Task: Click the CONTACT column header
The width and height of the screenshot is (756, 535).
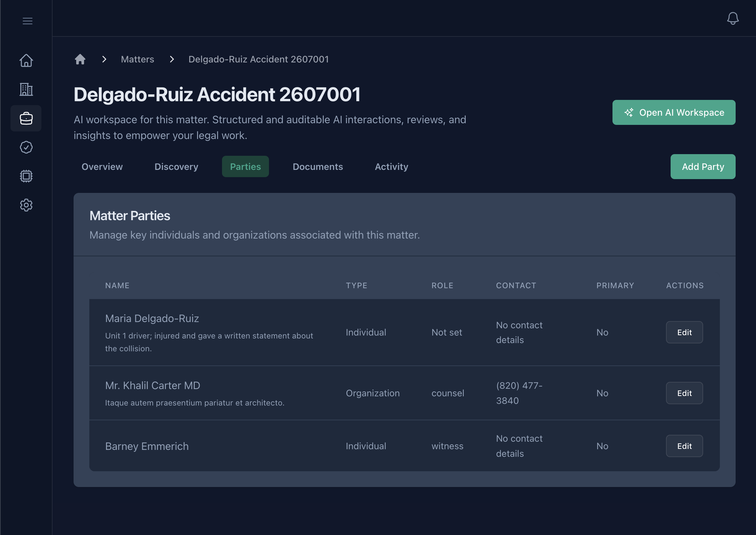Action: pyautogui.click(x=516, y=286)
